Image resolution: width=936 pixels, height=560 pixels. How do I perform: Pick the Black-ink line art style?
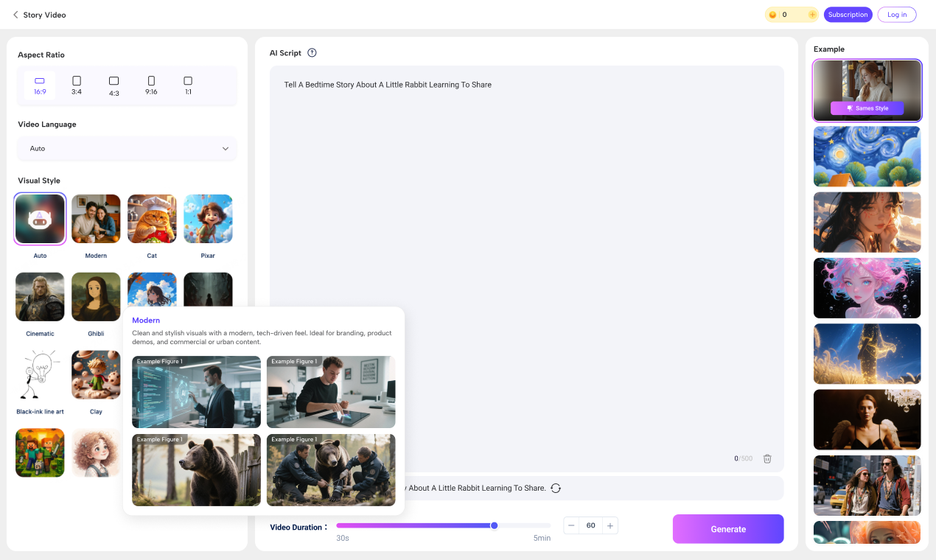point(40,374)
